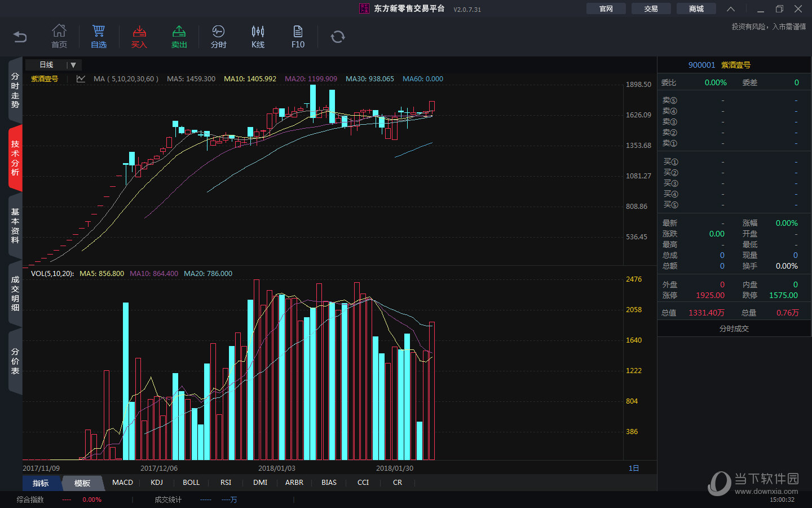812x508 pixels.
Task: Switch to the 模板 bottom tab
Action: 82,483
